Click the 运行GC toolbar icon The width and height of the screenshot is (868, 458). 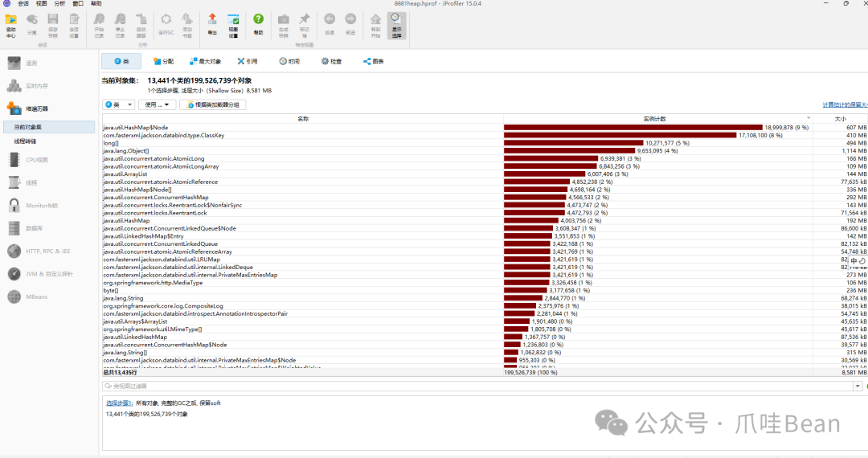tap(166, 26)
